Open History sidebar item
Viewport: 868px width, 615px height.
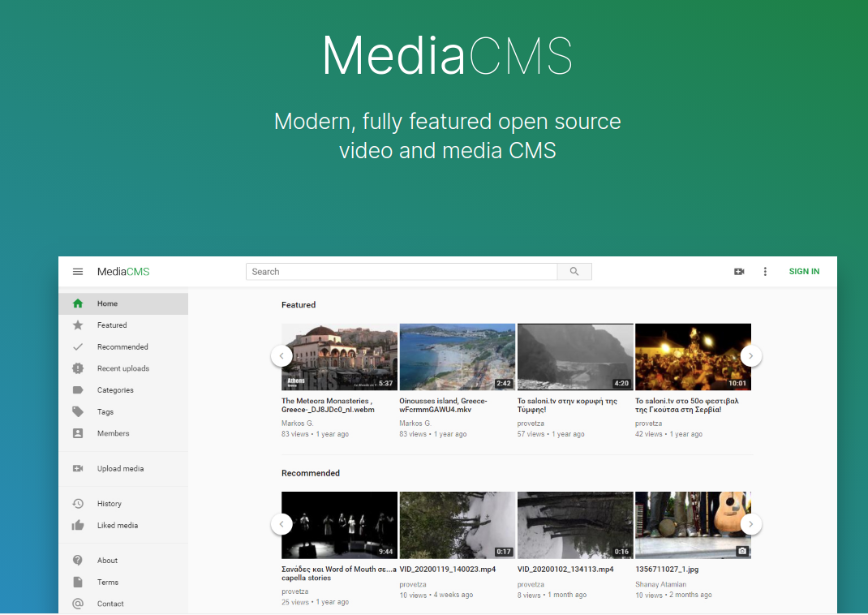tap(123, 504)
